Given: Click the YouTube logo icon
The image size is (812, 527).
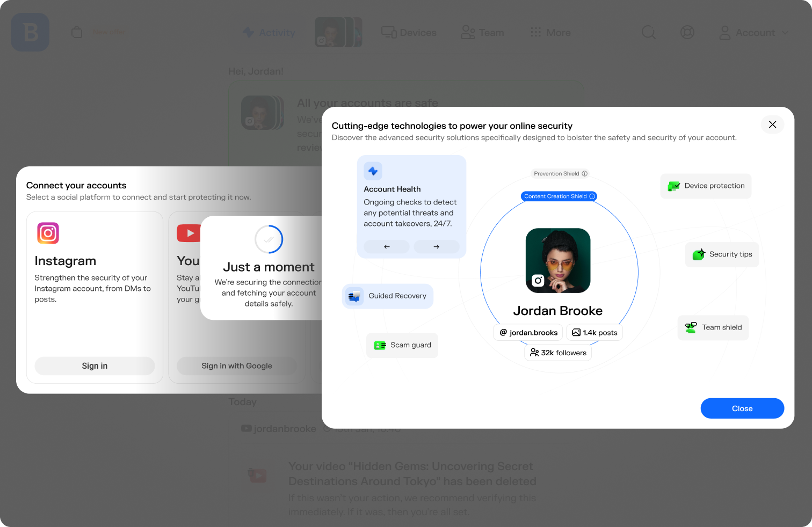Looking at the screenshot, I should (189, 233).
